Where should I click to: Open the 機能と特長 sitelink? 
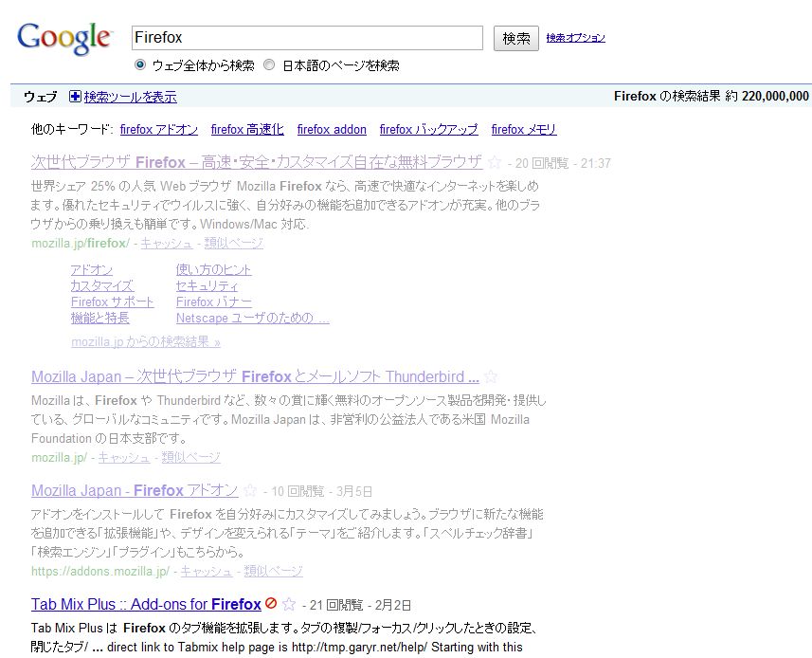[99, 319]
